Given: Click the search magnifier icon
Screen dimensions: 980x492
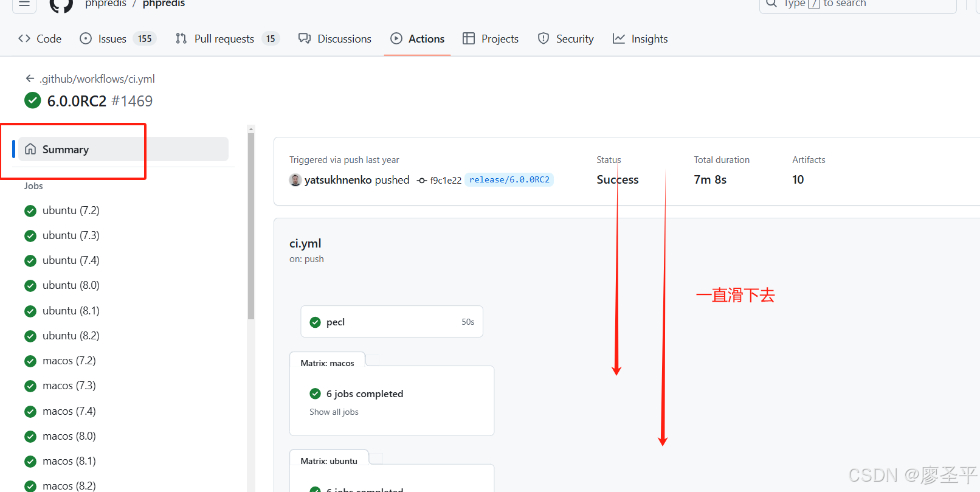Looking at the screenshot, I should pos(771,3).
